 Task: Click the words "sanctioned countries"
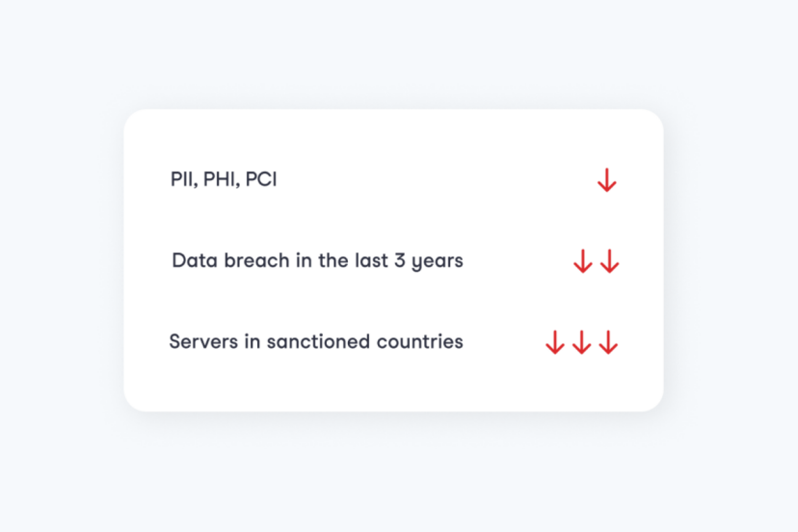pyautogui.click(x=365, y=341)
